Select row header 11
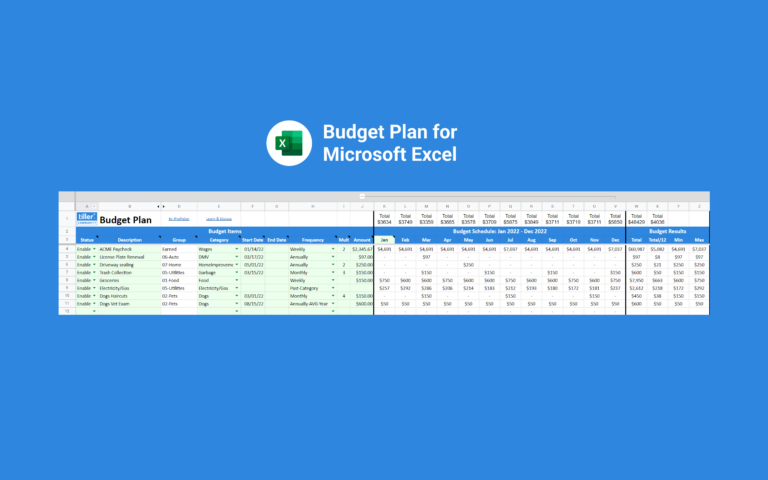 tap(67, 304)
